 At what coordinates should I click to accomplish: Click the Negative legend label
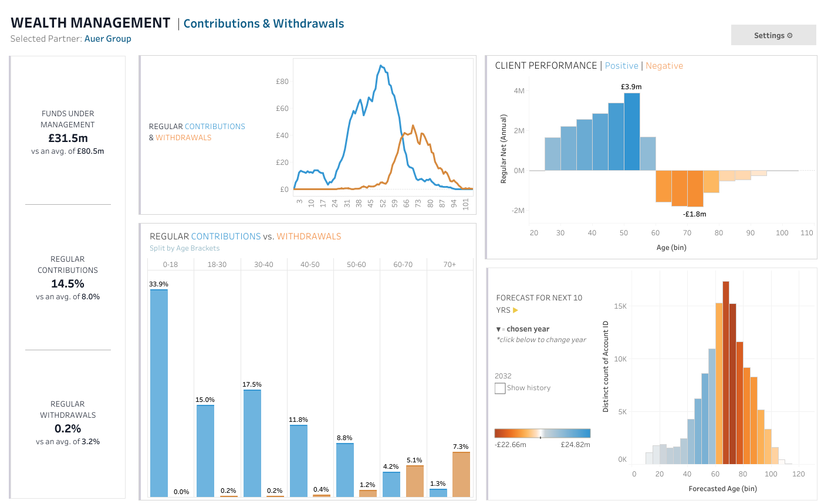tap(664, 66)
